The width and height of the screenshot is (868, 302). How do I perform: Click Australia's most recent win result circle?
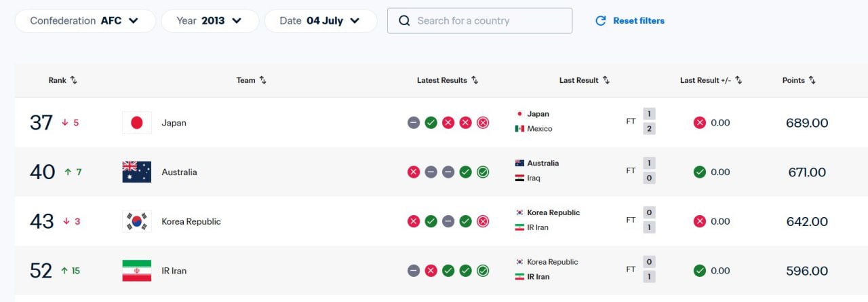coord(483,172)
